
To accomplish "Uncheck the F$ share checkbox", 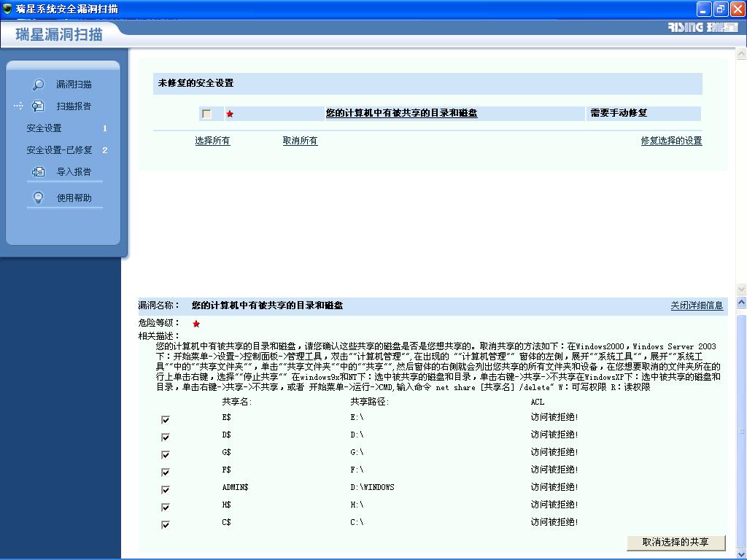I will 166,472.
